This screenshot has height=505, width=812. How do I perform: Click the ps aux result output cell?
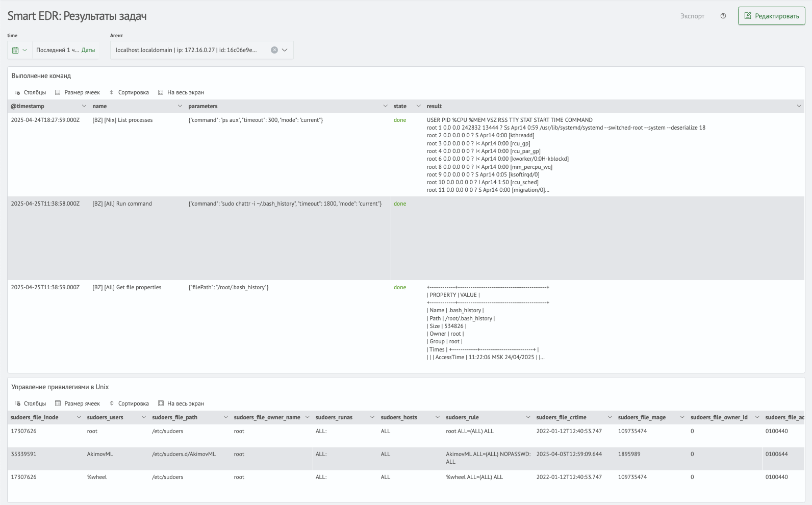(x=566, y=155)
